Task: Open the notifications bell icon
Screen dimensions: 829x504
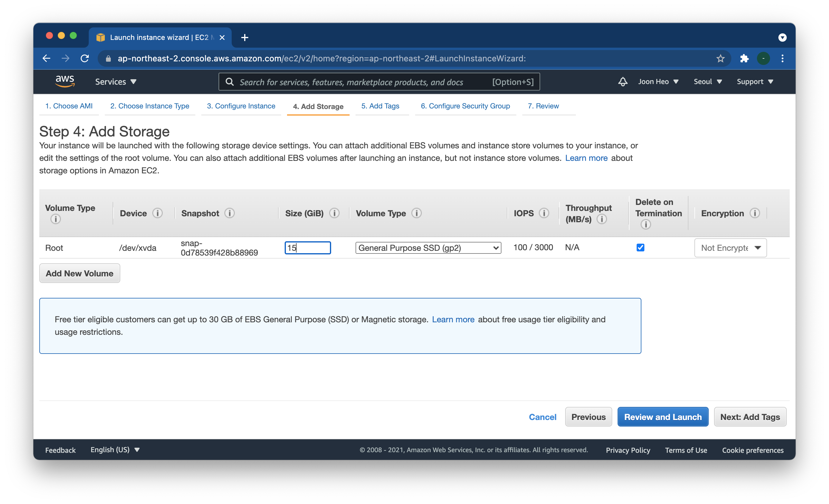Action: pos(622,81)
